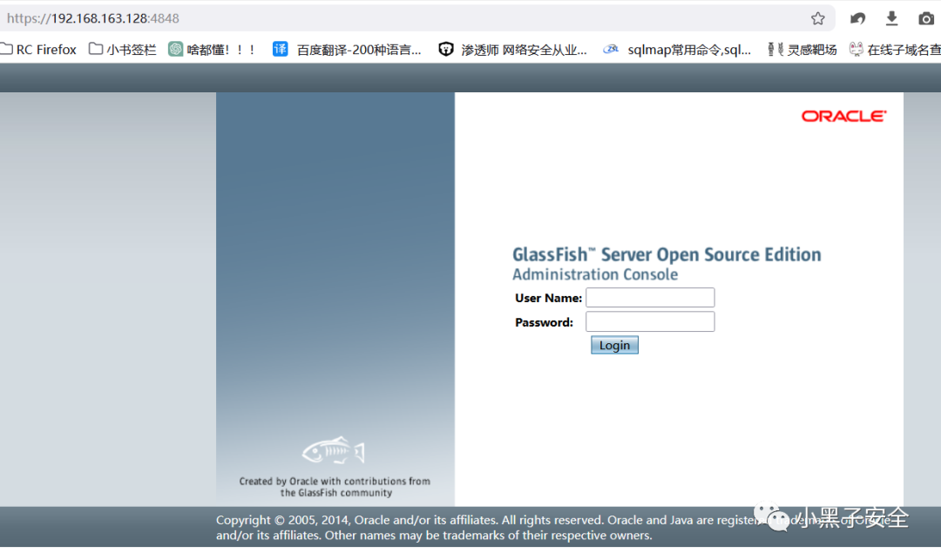
Task: Click the 小书签栏 folder icon
Action: pos(96,49)
